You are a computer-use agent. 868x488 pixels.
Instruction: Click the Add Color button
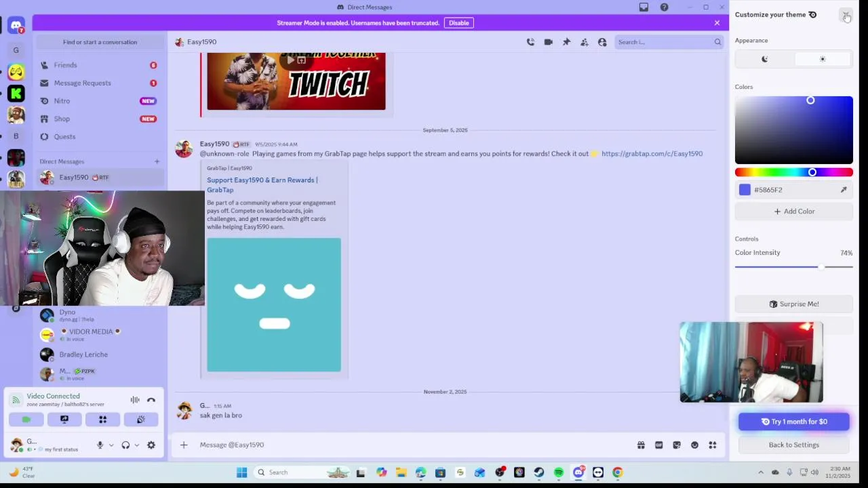tap(794, 211)
